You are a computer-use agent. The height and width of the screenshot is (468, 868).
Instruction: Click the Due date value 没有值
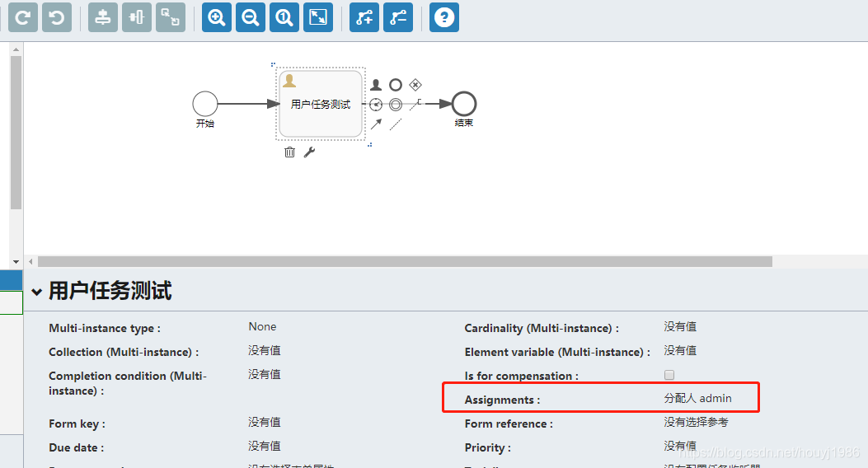[x=264, y=446]
